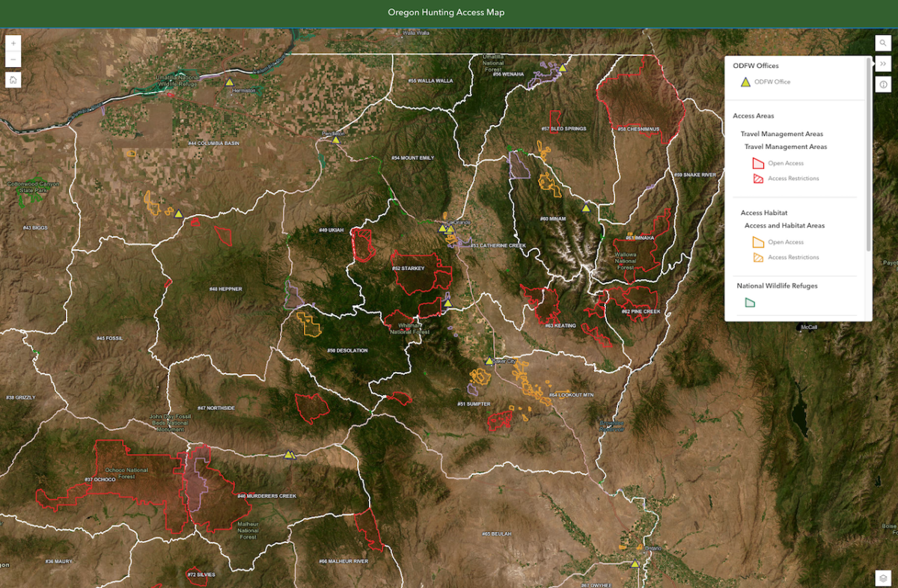898x588 pixels.
Task: Click the #37 Ochoco unit label
Action: tap(100, 480)
